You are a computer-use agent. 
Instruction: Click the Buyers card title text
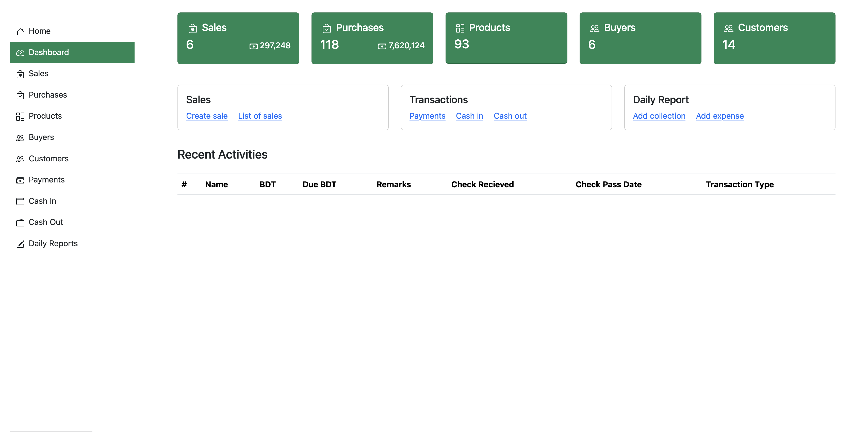(620, 28)
